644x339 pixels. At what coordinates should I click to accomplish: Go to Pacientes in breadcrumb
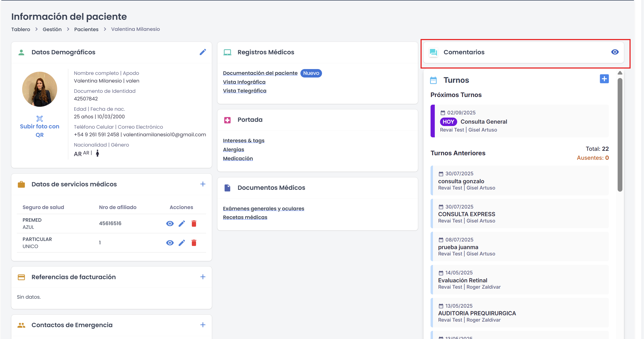pos(86,29)
